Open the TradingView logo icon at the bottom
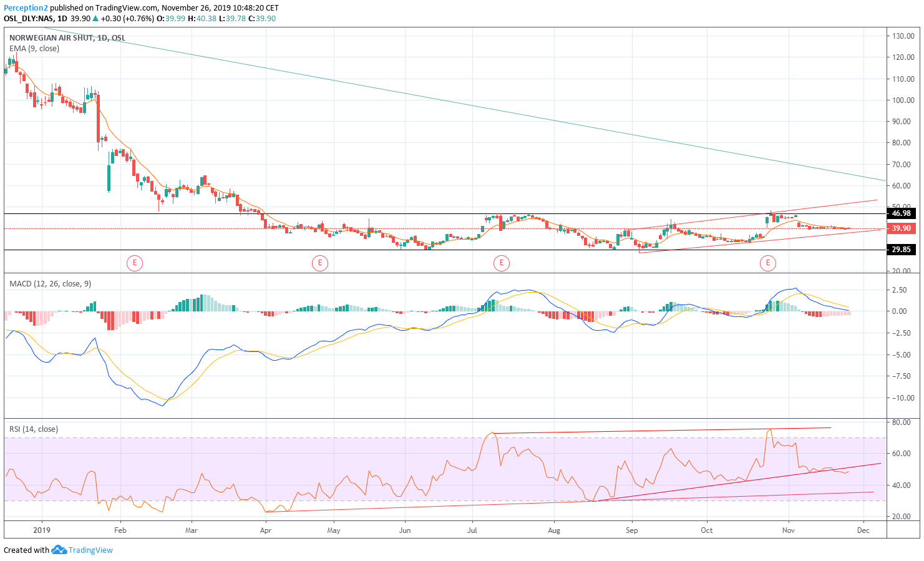The width and height of the screenshot is (924, 561). tap(59, 550)
